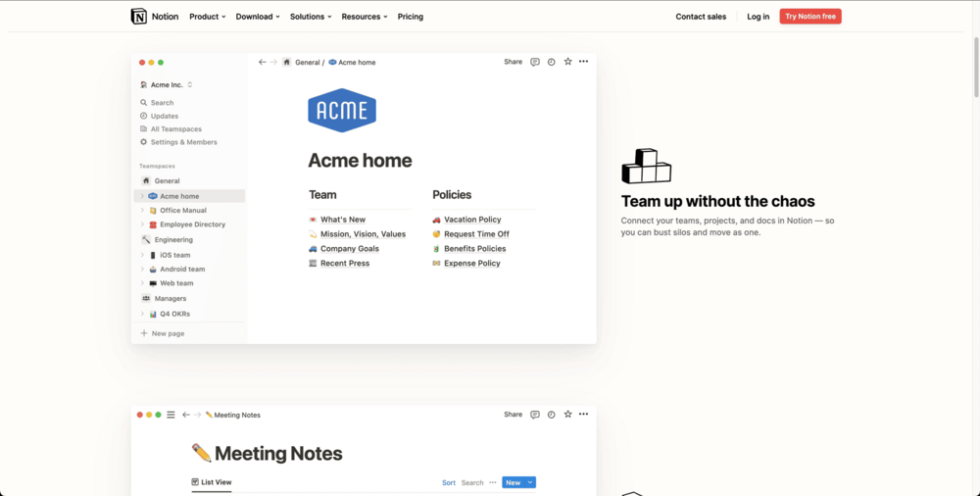Screen dimensions: 980x496
Task: Open Recent Press link
Action: coord(344,264)
